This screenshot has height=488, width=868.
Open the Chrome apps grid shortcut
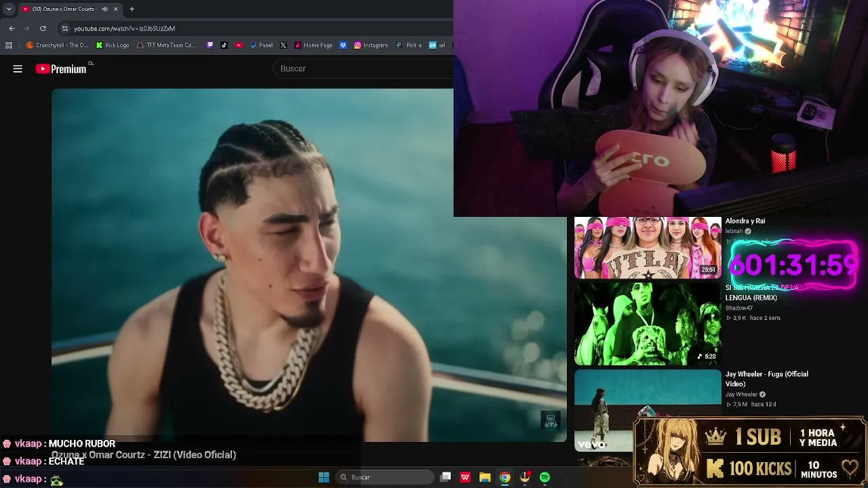click(x=9, y=45)
